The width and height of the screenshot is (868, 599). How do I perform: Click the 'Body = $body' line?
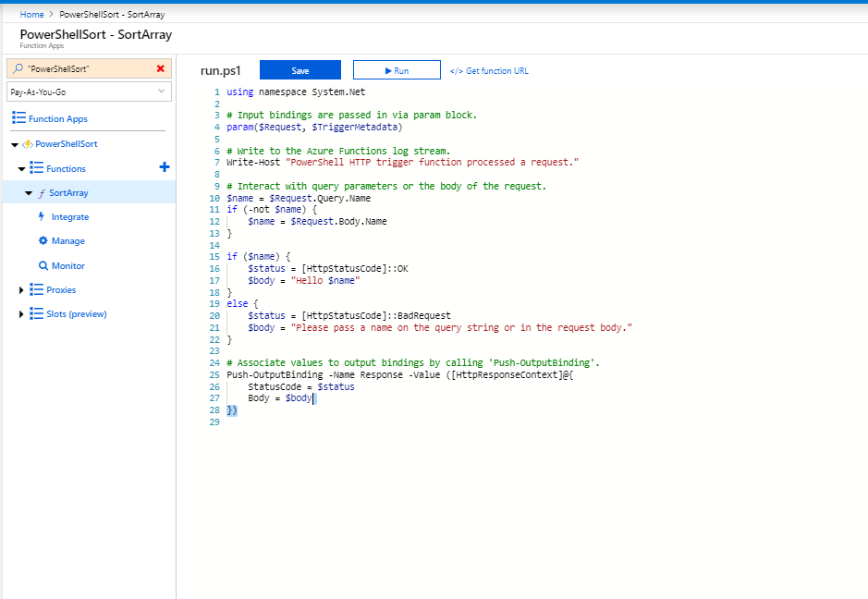point(279,398)
